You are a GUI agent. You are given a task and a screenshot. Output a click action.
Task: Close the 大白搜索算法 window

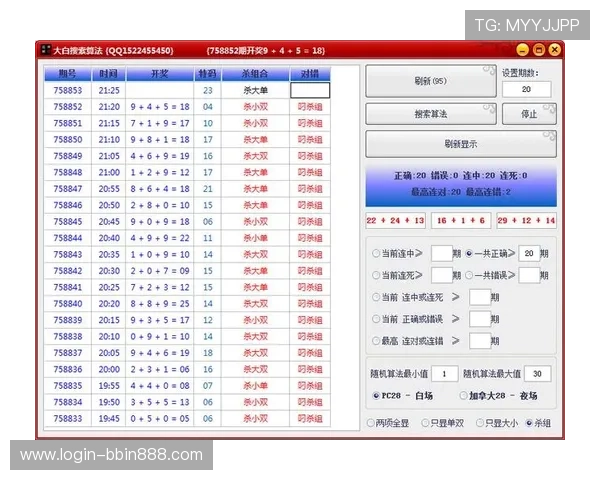(554, 50)
